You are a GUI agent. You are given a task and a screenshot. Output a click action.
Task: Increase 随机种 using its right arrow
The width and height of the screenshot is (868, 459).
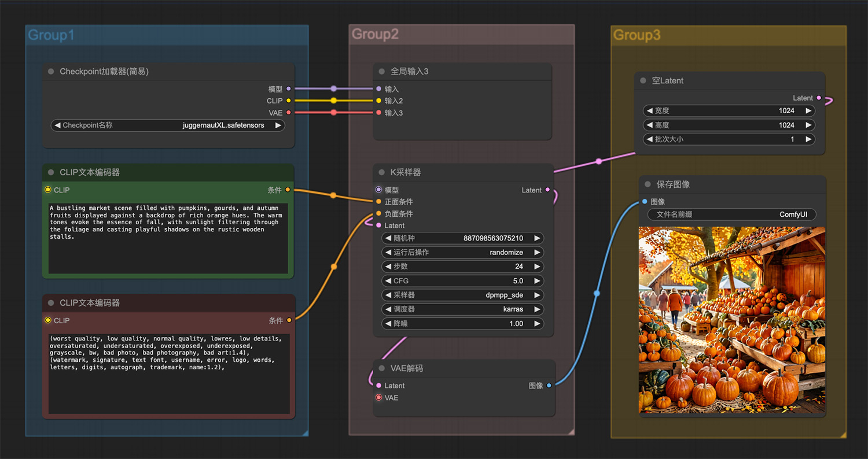click(x=537, y=238)
